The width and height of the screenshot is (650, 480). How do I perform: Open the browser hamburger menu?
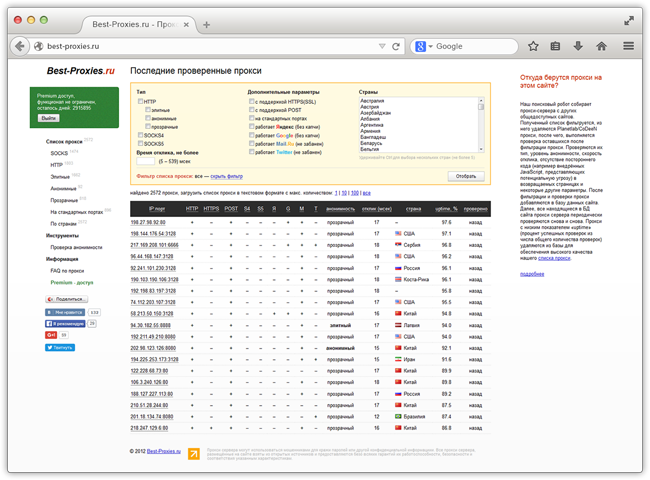point(628,46)
